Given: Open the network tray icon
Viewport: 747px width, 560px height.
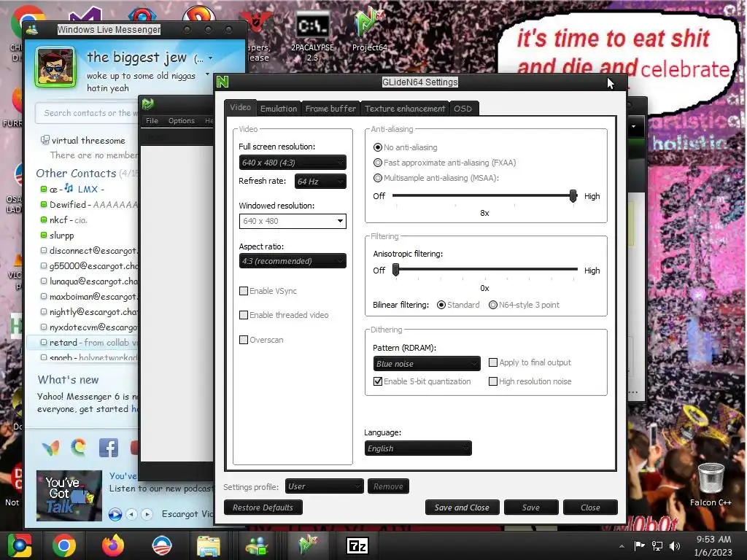Looking at the screenshot, I should click(x=657, y=545).
